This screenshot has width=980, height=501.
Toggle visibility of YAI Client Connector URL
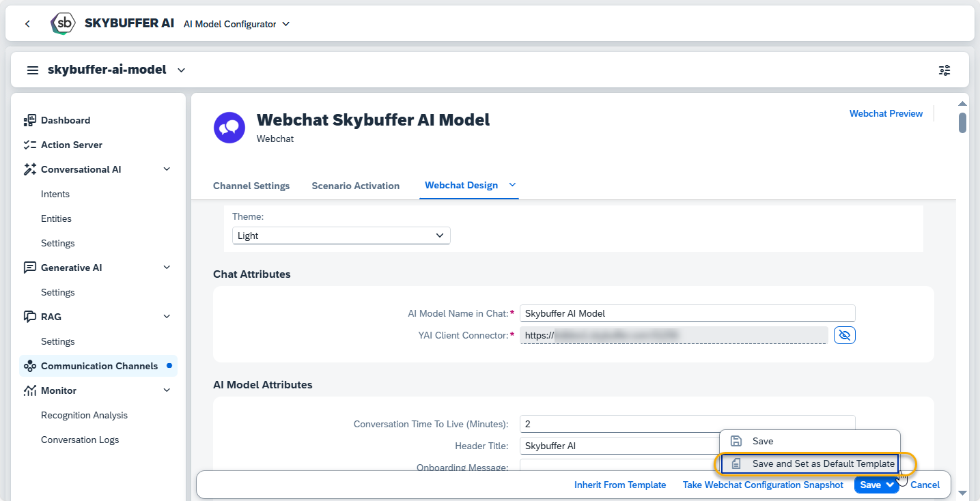point(845,335)
